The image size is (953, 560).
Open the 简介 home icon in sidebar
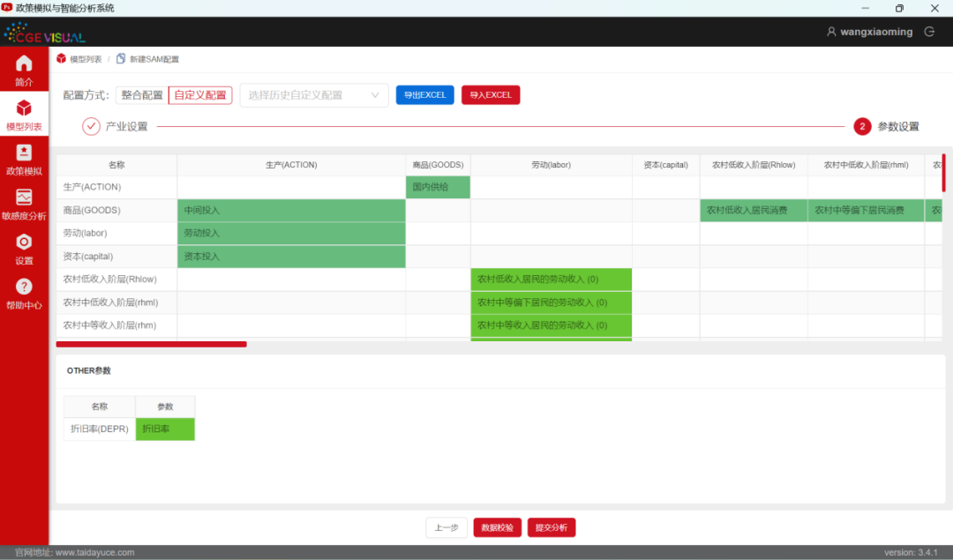pyautogui.click(x=24, y=63)
